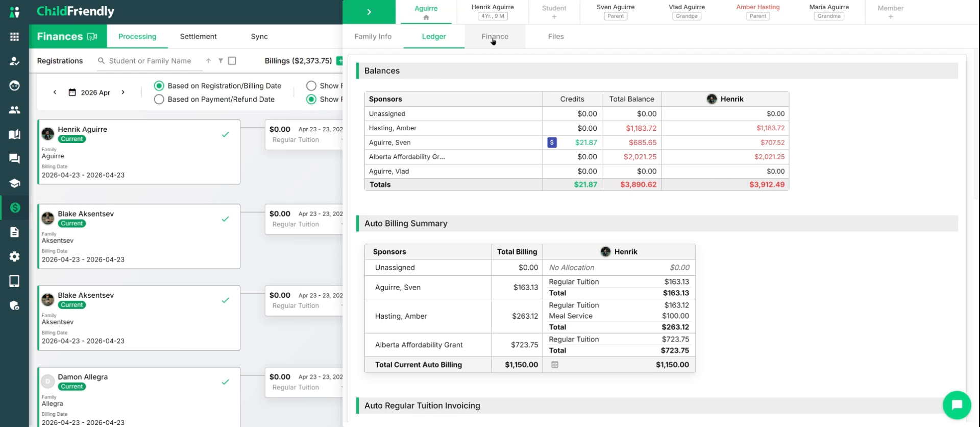The height and width of the screenshot is (427, 980).
Task: Switch to Finance tab
Action: (x=495, y=36)
